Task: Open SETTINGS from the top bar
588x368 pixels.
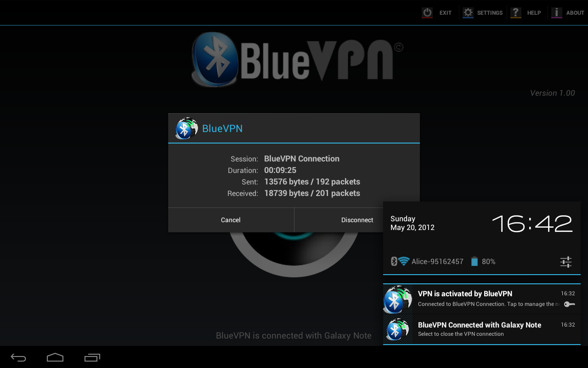Action: click(x=482, y=12)
